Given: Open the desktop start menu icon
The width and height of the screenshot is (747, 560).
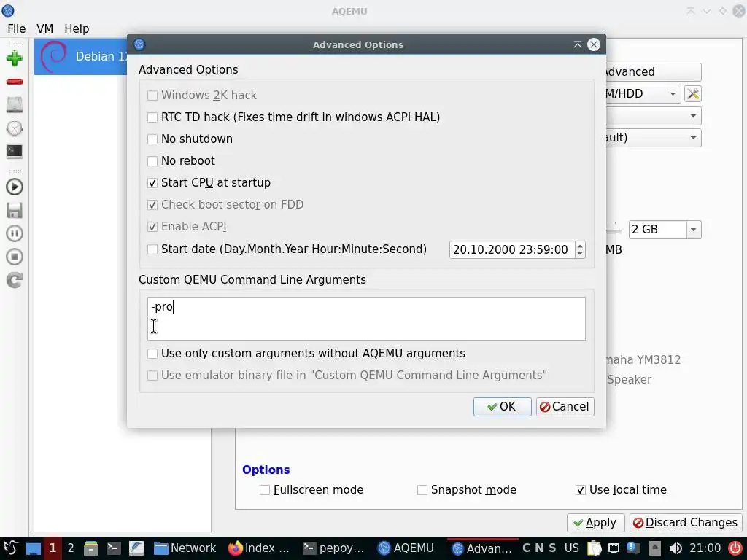Looking at the screenshot, I should point(10,548).
